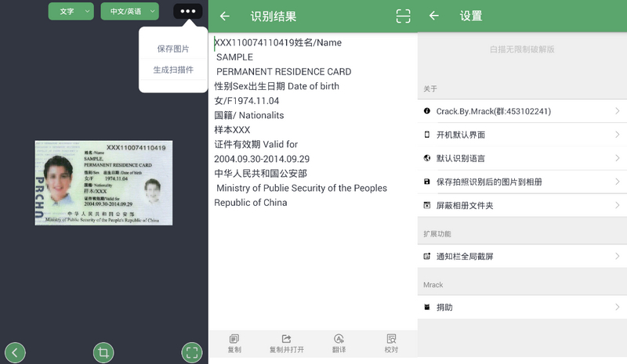Select 保存图片 from the popup menu
The width and height of the screenshot is (627, 364).
point(173,49)
